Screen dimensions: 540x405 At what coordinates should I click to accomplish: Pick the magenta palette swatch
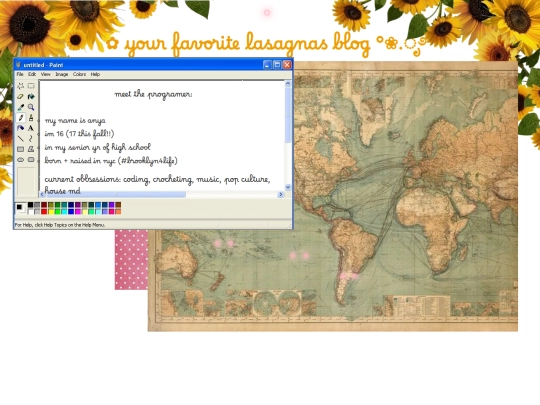tap(78, 211)
